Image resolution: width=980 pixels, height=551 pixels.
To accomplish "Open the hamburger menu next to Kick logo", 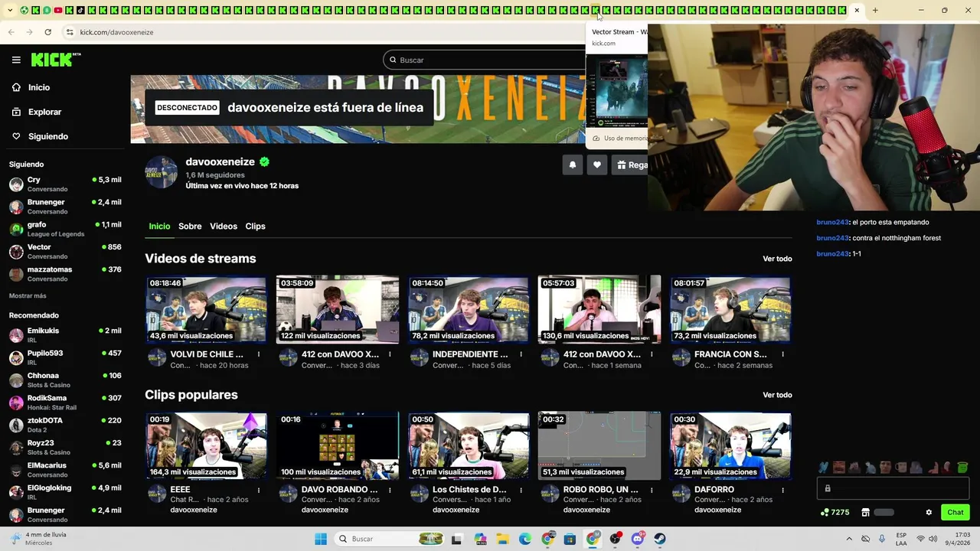I will 16,60.
